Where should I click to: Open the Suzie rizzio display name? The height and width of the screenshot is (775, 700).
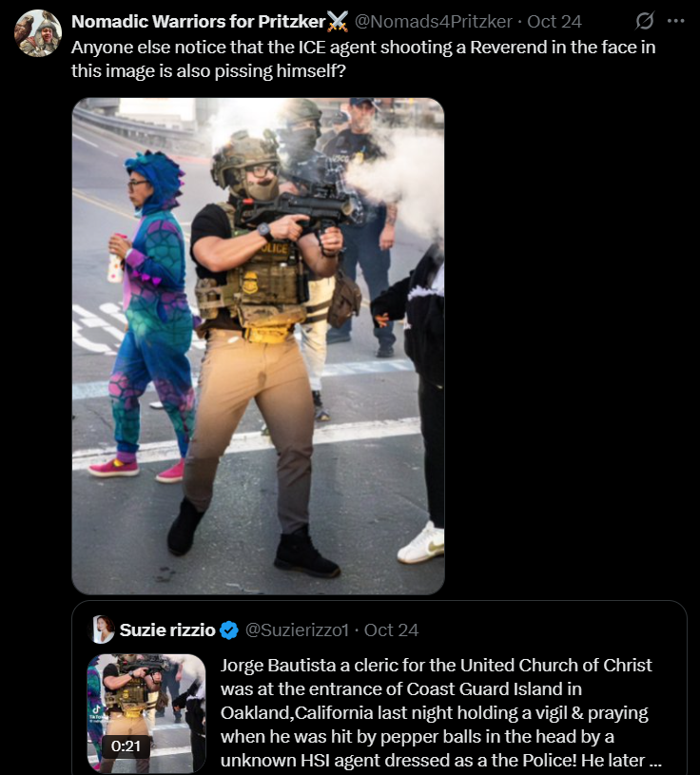[167, 630]
